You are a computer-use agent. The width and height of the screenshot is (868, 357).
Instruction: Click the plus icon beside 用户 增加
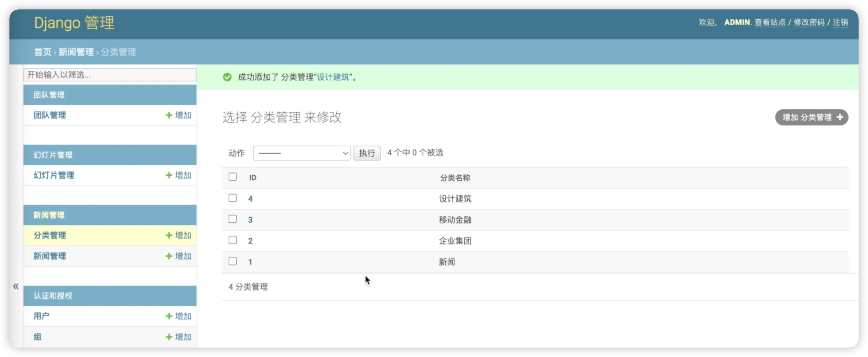pyautogui.click(x=169, y=316)
